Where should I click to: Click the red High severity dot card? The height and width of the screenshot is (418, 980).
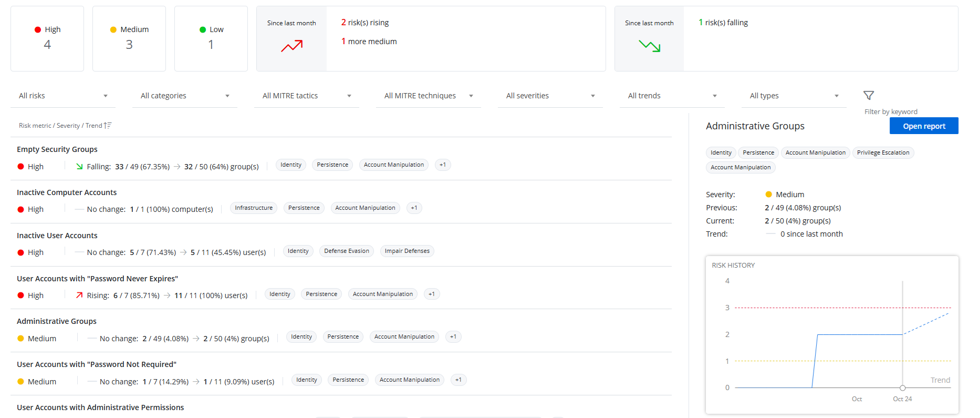47,38
